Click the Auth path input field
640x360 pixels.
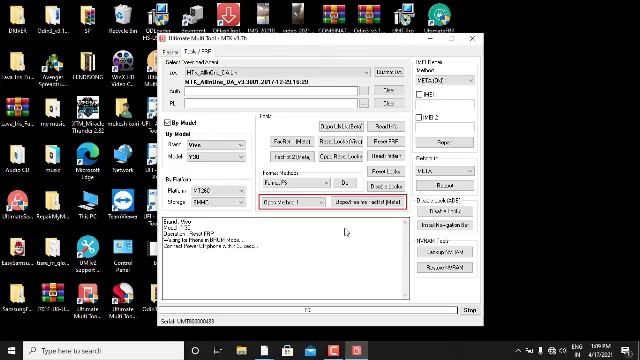[x=271, y=91]
